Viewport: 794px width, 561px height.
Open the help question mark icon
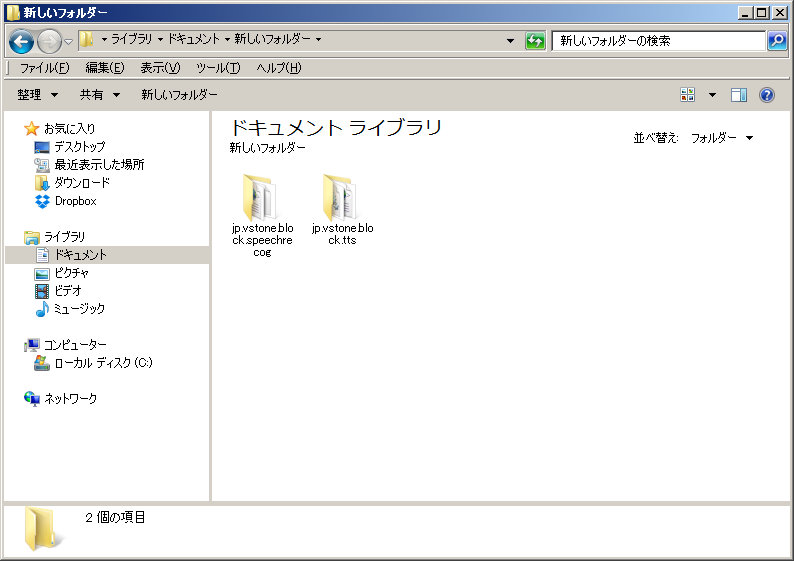click(767, 95)
